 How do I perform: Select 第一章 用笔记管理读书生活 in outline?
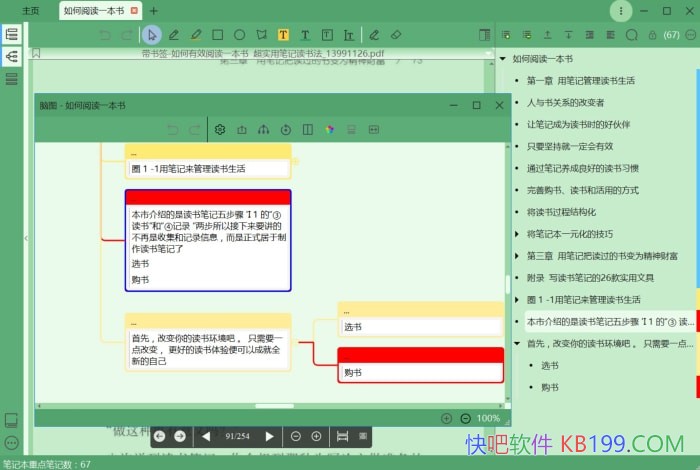click(580, 80)
